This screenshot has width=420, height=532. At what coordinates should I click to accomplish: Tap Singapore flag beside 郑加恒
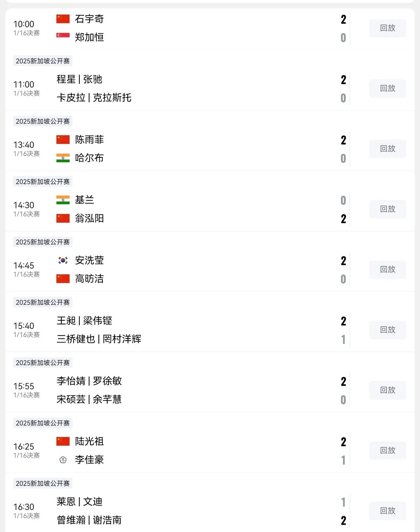pyautogui.click(x=63, y=35)
